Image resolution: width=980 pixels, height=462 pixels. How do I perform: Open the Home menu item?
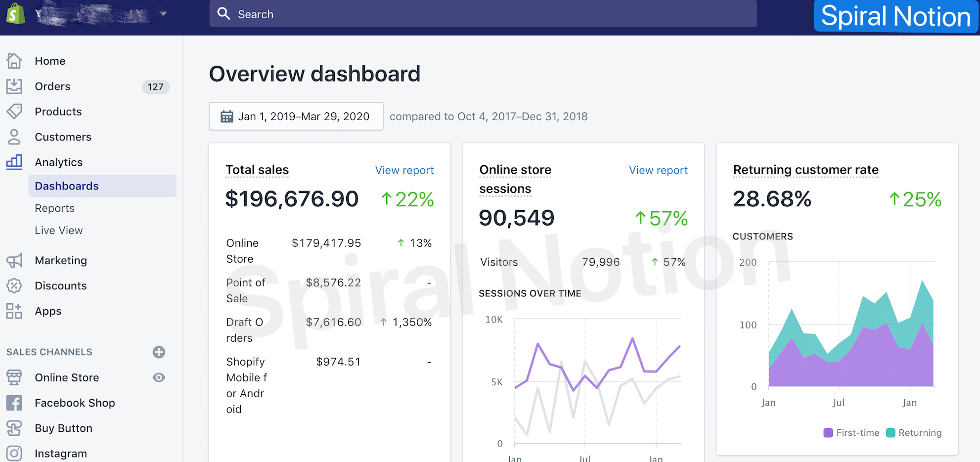[x=50, y=61]
